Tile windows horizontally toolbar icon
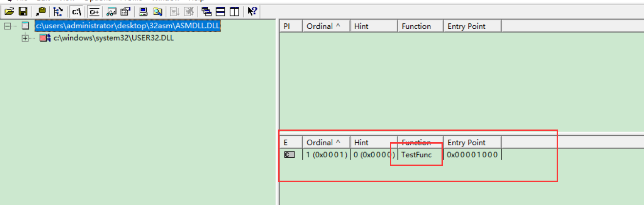The width and height of the screenshot is (644, 205). 221,11
